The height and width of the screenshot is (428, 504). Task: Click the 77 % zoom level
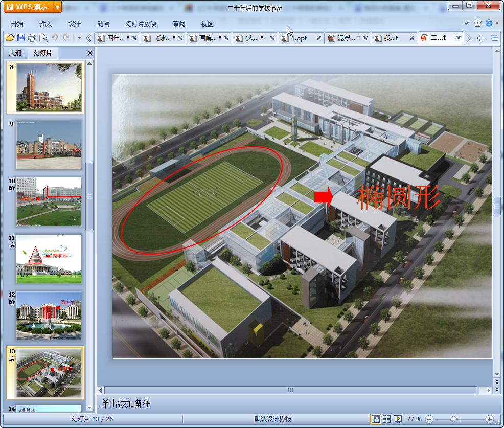pos(414,419)
